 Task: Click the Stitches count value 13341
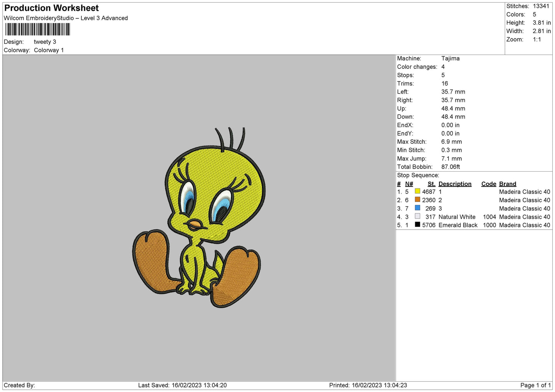click(x=541, y=6)
